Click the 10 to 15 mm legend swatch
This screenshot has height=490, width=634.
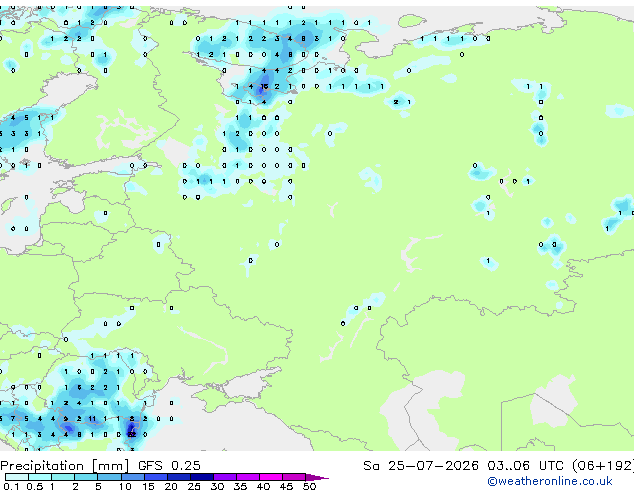pos(133,477)
